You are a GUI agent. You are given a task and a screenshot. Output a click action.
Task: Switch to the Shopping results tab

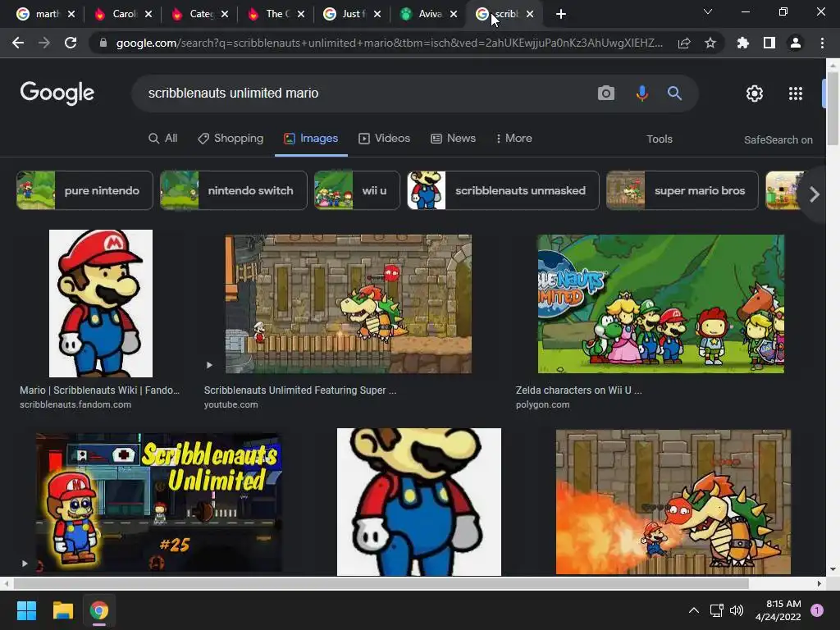[x=231, y=138]
